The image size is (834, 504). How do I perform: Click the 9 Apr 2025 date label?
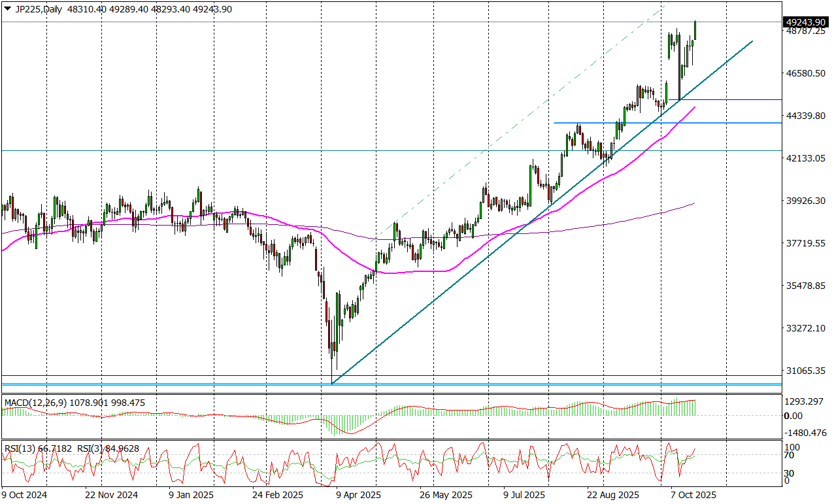point(358,495)
